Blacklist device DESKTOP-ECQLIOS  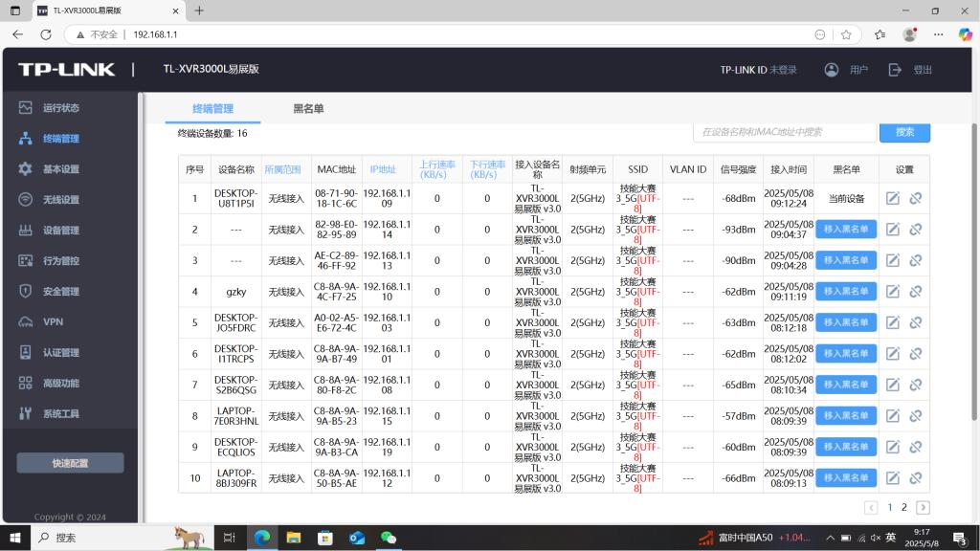click(846, 447)
